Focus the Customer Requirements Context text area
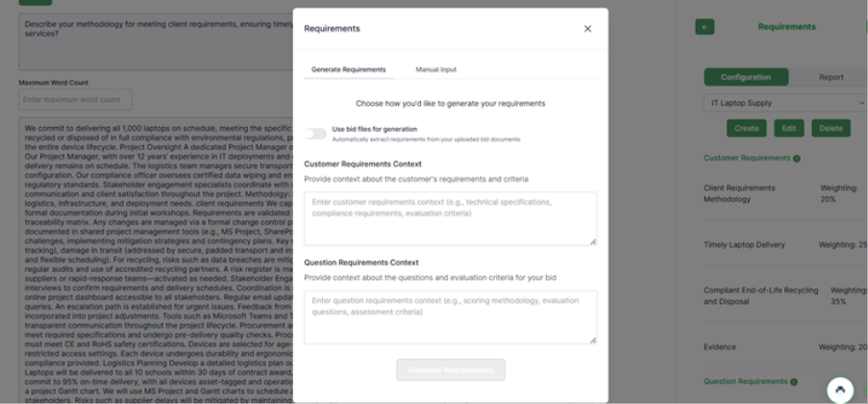868x404 pixels. [x=450, y=218]
